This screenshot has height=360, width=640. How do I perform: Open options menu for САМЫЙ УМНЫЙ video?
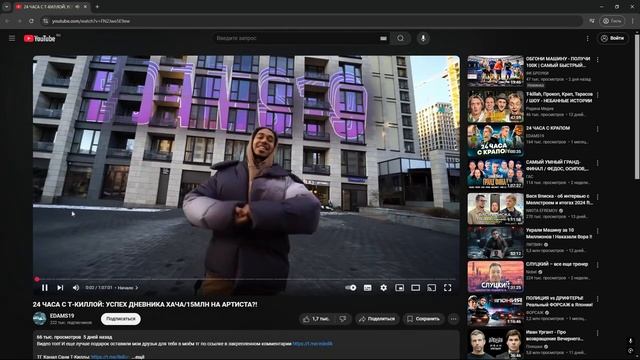point(598,163)
